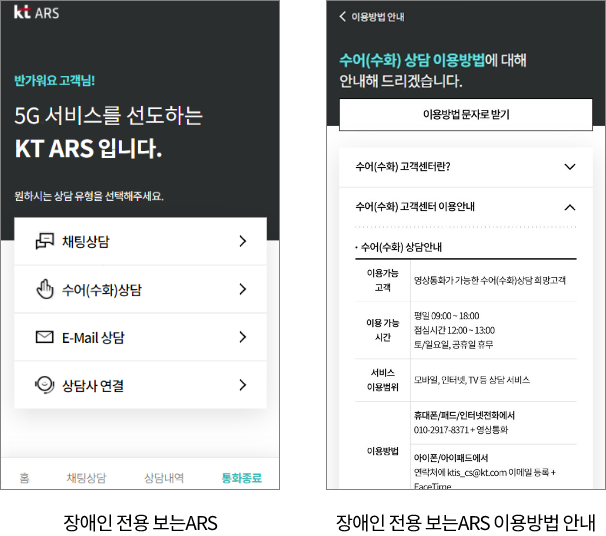
Task: Click the 이용방법 문자로 받기 button
Action: (466, 115)
